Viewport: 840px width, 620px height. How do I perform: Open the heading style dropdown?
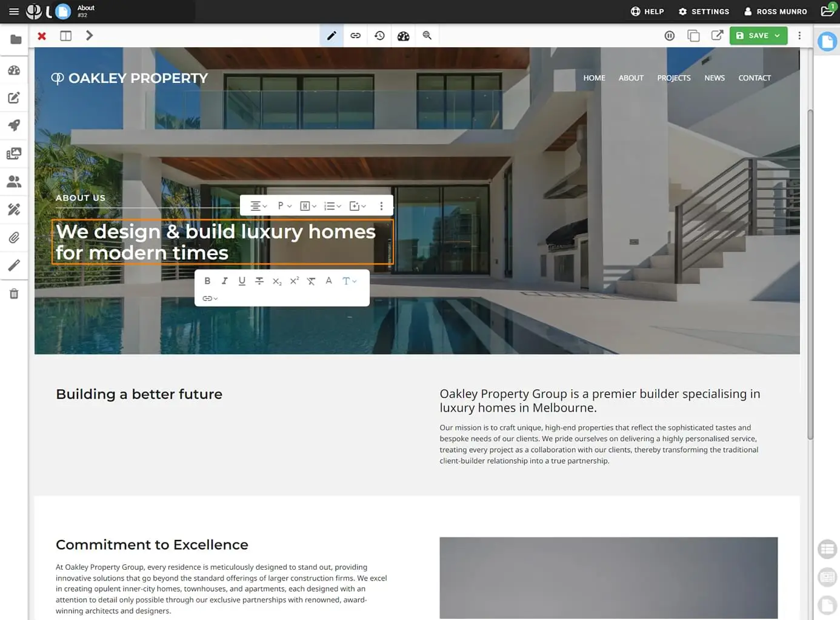tap(308, 206)
